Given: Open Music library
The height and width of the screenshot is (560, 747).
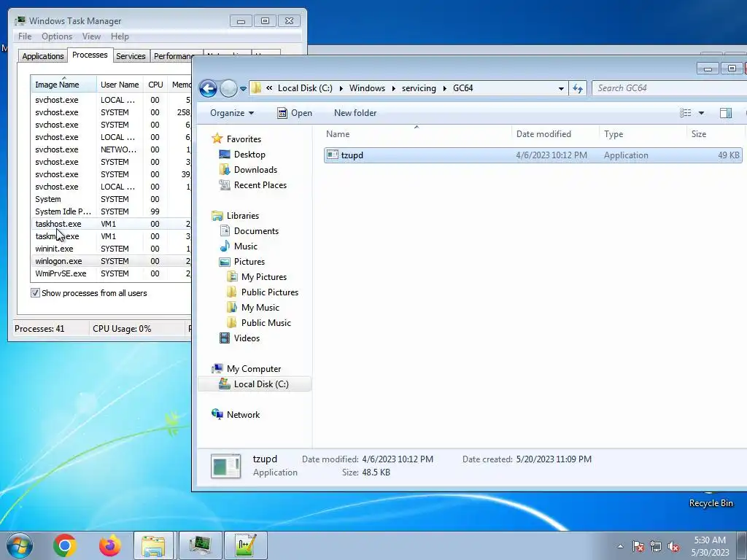Looking at the screenshot, I should click(x=245, y=246).
